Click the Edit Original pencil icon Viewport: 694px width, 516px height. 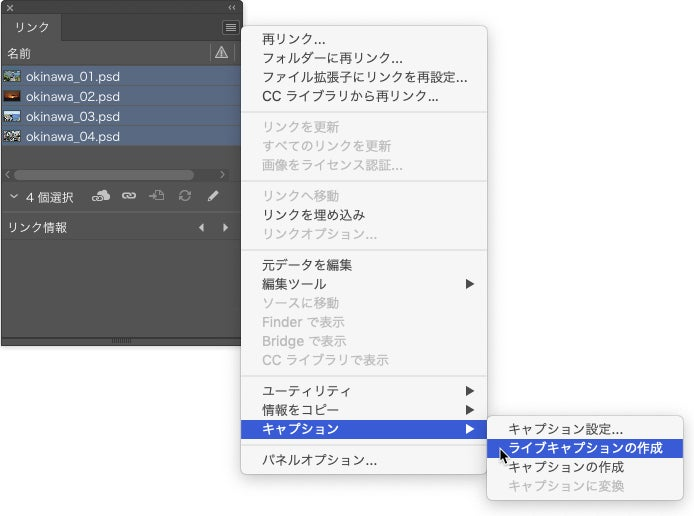coord(213,196)
